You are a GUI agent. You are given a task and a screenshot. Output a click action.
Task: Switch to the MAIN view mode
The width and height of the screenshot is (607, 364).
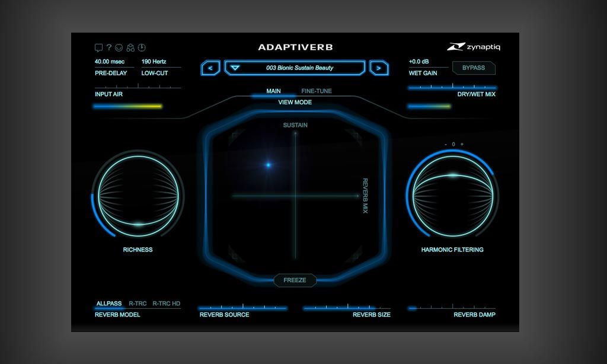[273, 91]
